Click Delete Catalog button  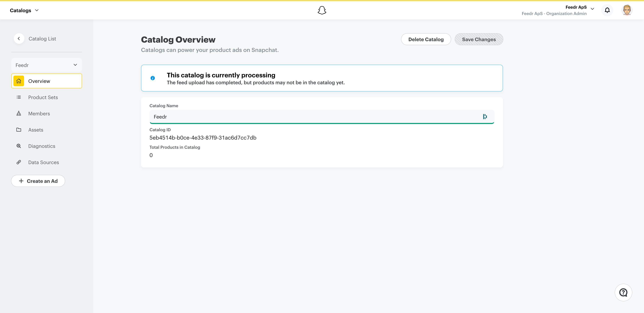coord(426,39)
